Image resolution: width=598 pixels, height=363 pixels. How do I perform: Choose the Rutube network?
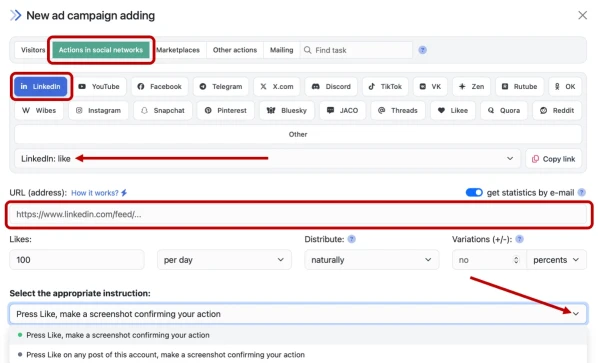(x=519, y=87)
